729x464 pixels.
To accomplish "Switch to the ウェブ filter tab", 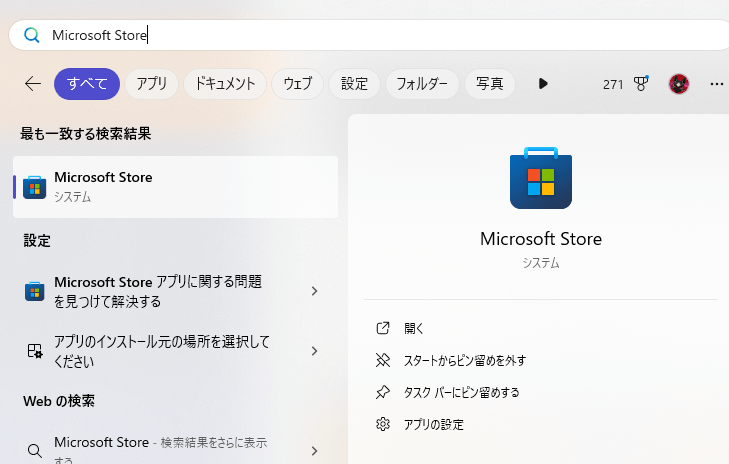I will 298,84.
